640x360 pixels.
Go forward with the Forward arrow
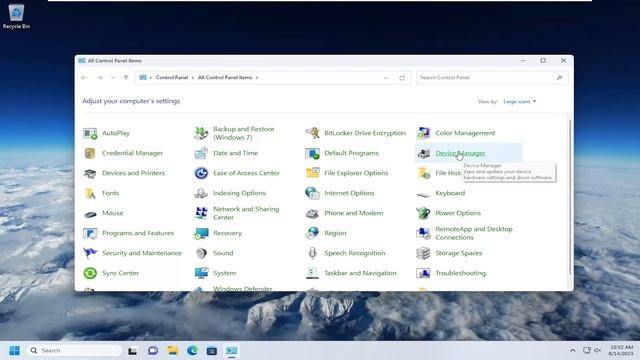click(x=99, y=78)
